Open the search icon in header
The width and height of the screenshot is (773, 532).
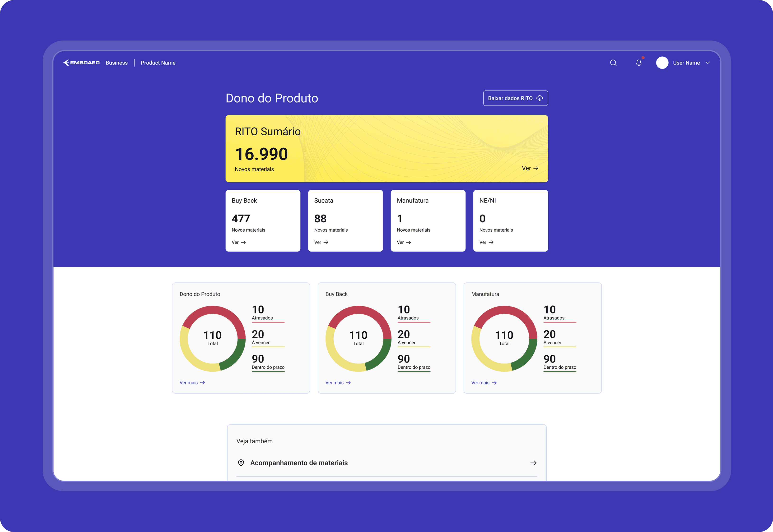tap(613, 63)
